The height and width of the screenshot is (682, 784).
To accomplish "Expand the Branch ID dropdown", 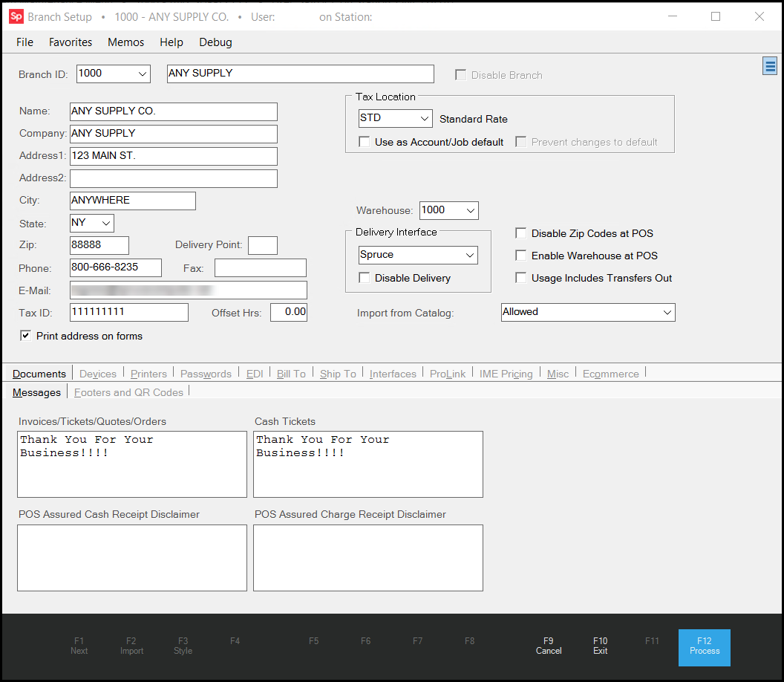I will click(x=143, y=74).
